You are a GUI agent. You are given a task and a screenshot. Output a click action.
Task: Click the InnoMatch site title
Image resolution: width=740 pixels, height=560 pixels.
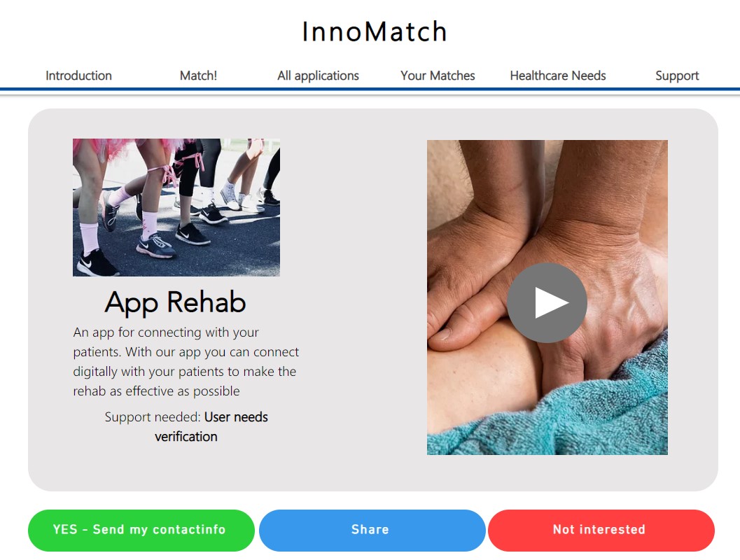tap(375, 31)
